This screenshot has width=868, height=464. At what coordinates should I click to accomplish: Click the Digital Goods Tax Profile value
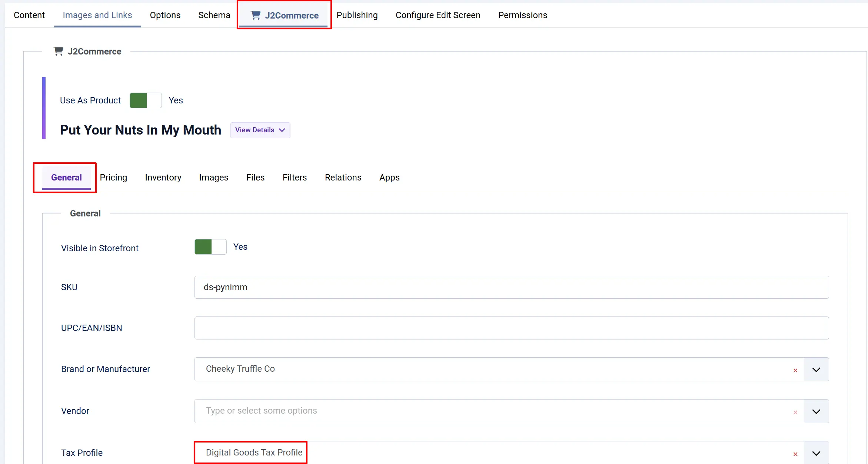point(254,453)
